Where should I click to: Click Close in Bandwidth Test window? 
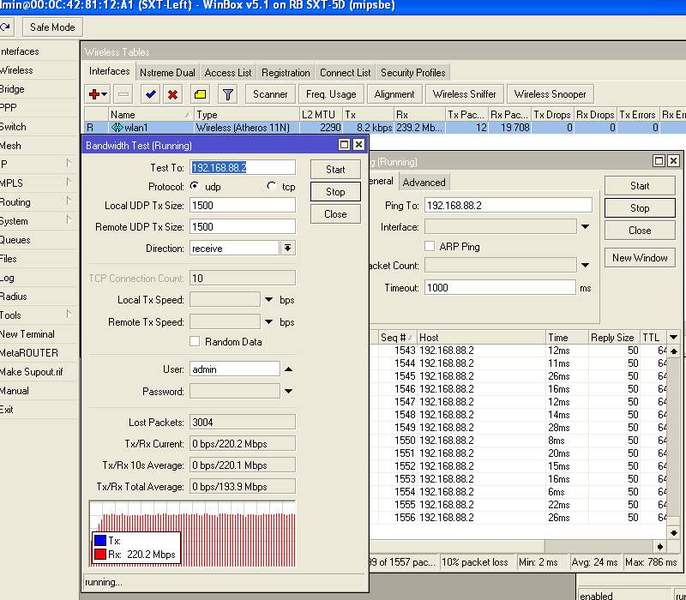click(x=335, y=214)
